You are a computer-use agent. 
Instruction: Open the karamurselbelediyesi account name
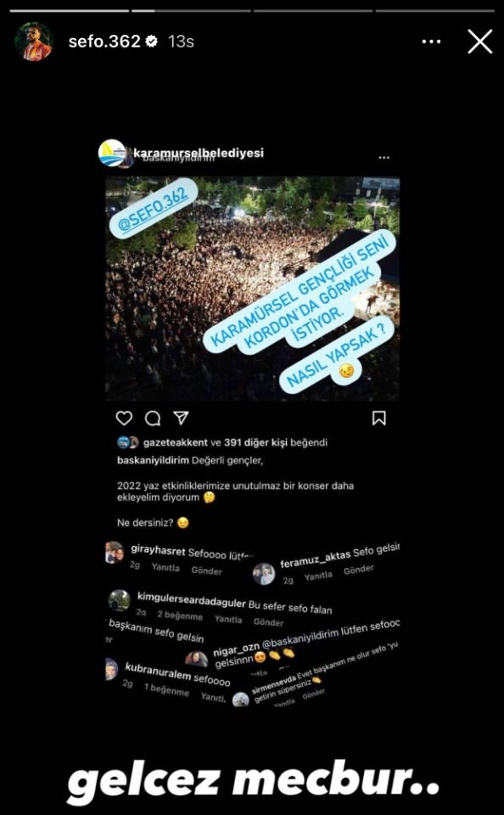click(199, 153)
